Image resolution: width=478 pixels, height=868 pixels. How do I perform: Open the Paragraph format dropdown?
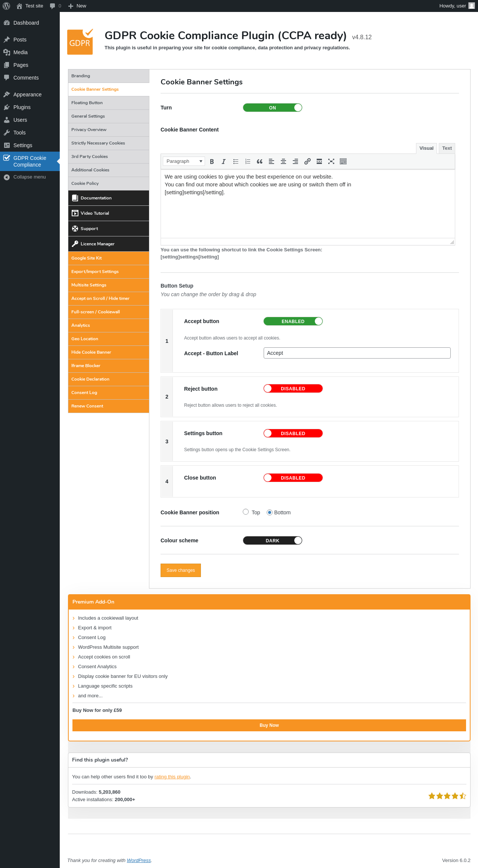184,161
